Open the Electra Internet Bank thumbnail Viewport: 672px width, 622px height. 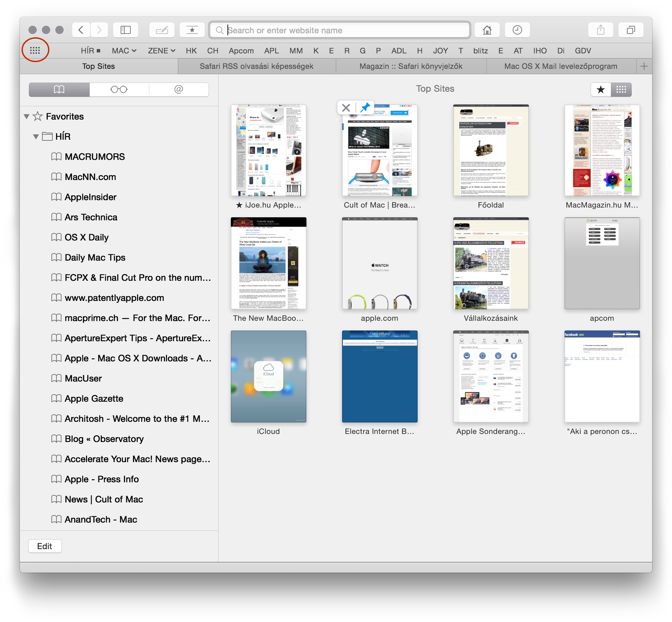point(379,376)
